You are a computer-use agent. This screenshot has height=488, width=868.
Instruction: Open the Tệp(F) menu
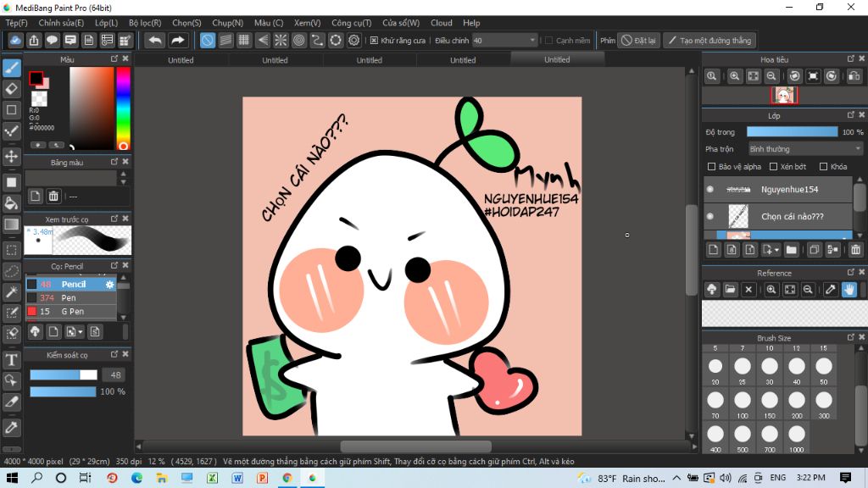click(17, 23)
